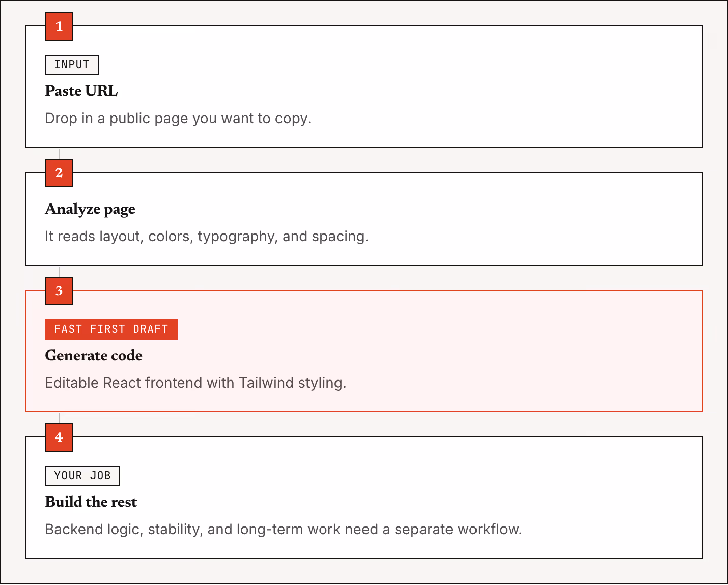Click the 'Backend logic, stability' description text
The height and width of the screenshot is (585, 728).
(284, 530)
